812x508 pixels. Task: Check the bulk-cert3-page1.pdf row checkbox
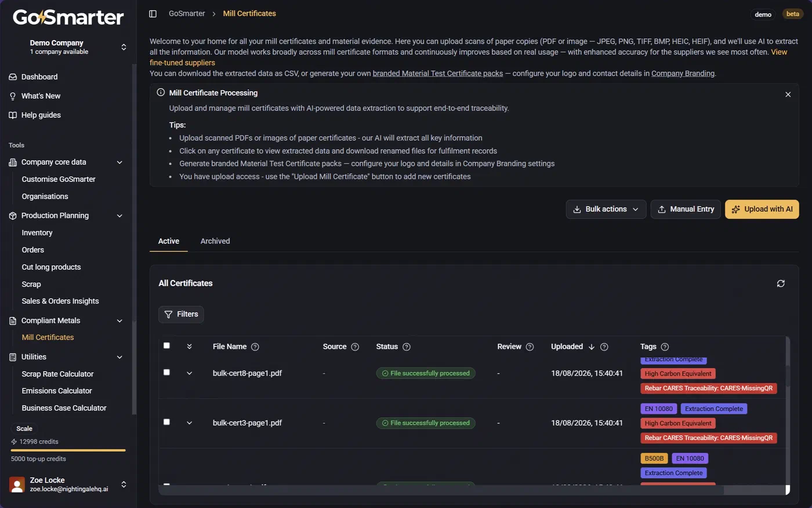click(166, 422)
